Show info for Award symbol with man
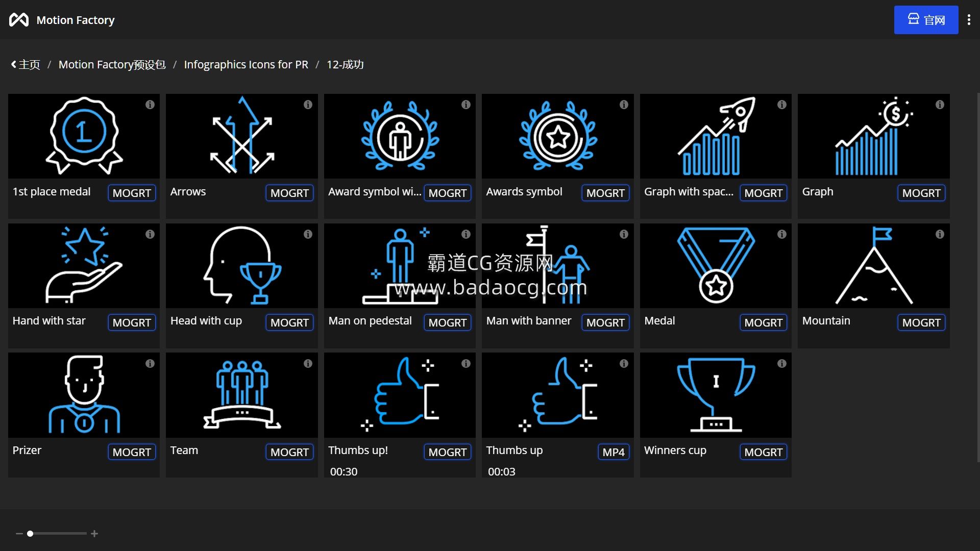The width and height of the screenshot is (980, 551). pos(466,105)
